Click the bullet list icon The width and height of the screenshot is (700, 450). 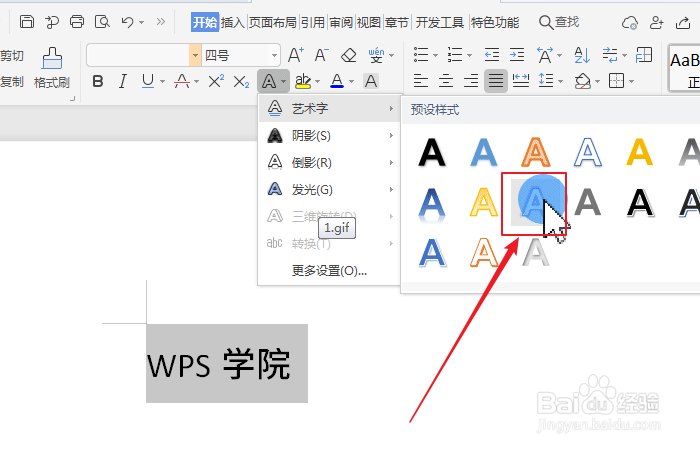(x=421, y=55)
